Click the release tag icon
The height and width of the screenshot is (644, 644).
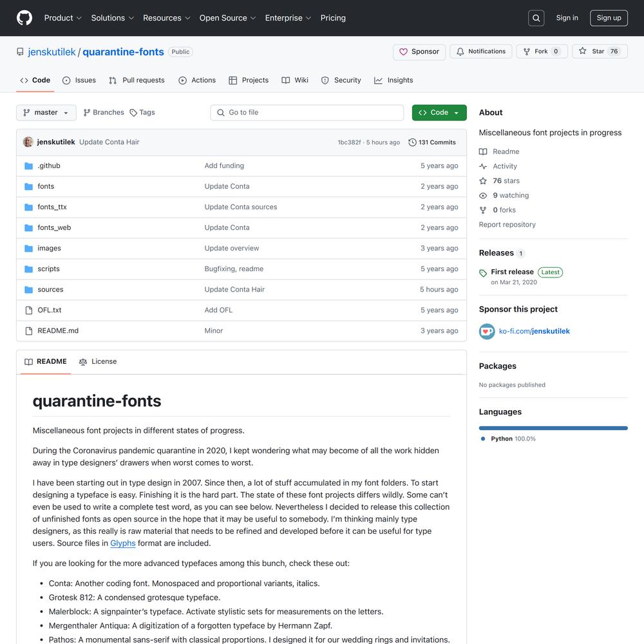tap(483, 273)
